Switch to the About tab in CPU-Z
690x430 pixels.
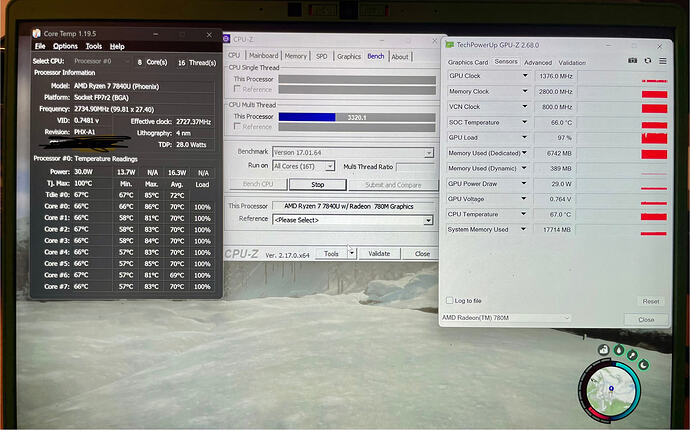coord(400,57)
